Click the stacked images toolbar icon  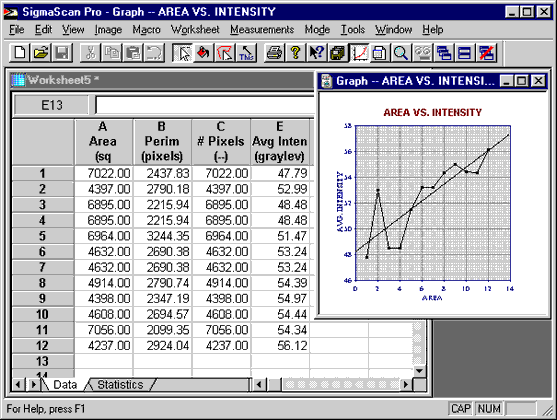337,53
